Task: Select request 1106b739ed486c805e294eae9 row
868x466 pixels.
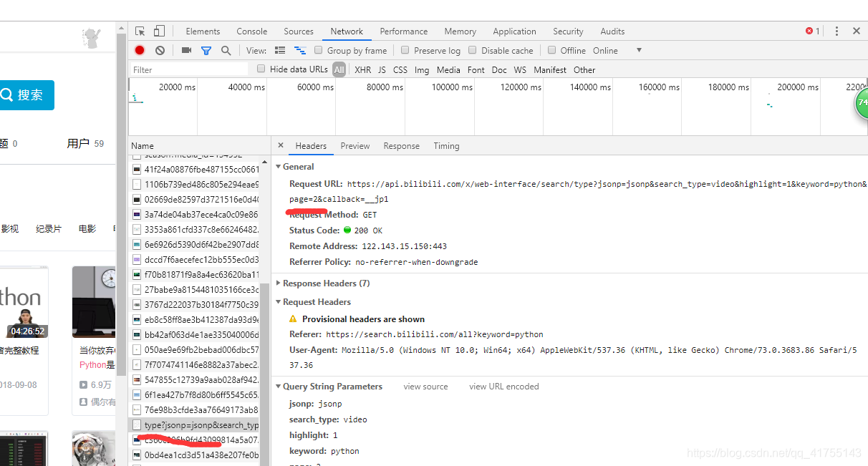Action: point(194,184)
